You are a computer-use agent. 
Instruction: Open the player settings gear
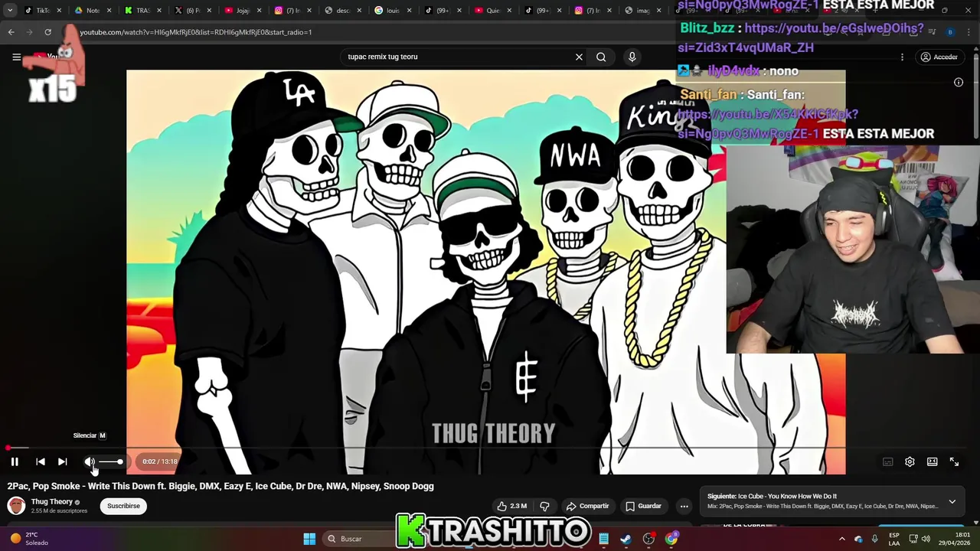click(910, 461)
